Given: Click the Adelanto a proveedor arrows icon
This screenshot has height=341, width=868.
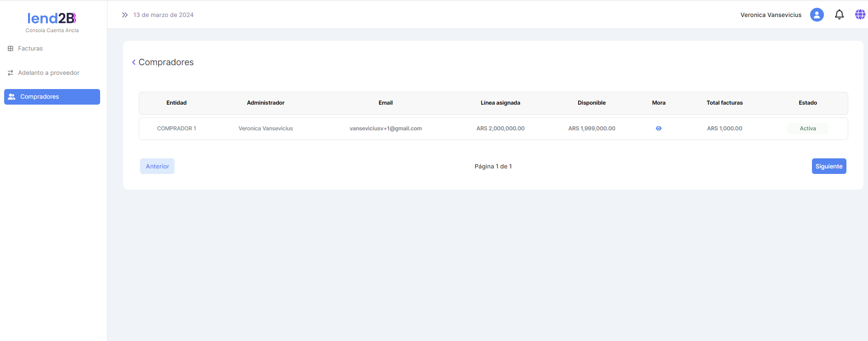Looking at the screenshot, I should pyautogui.click(x=11, y=73).
